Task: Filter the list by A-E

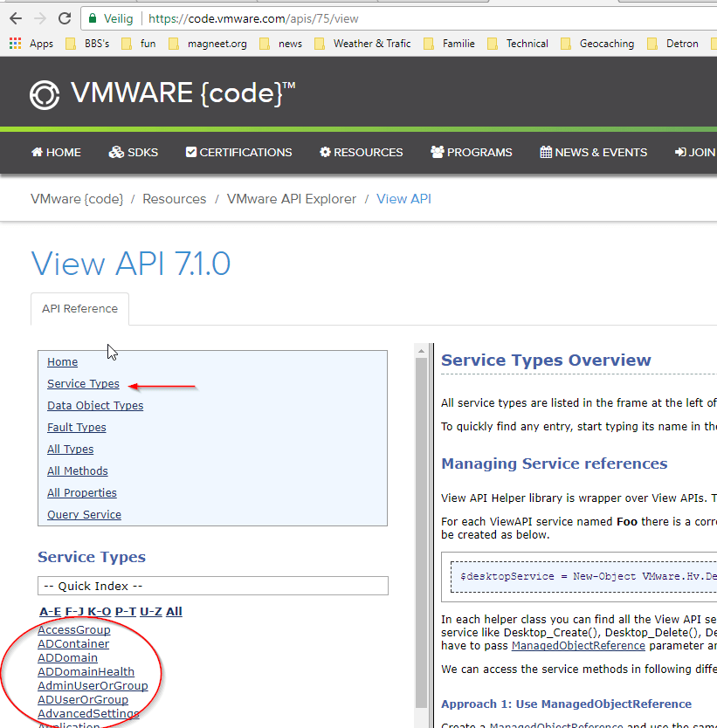Action: click(50, 611)
